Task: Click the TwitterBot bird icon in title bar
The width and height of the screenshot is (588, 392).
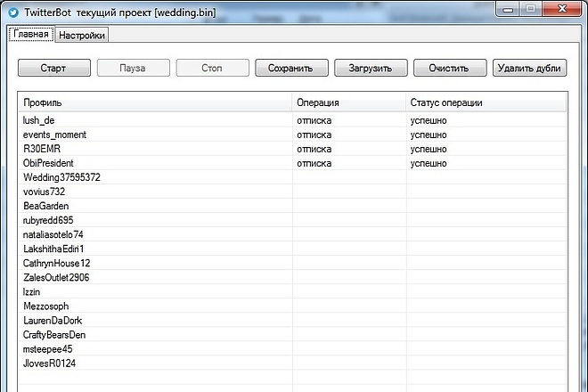Action: click(x=13, y=12)
